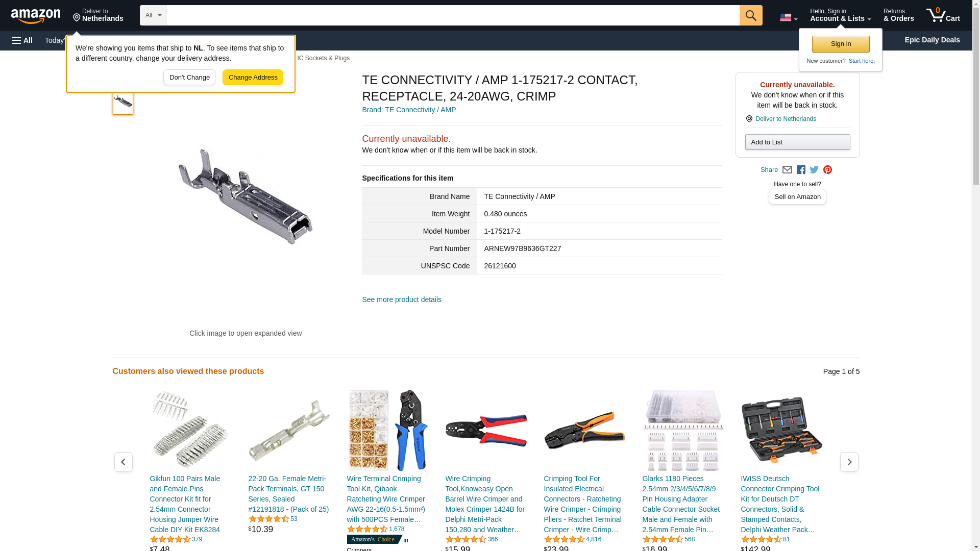The image size is (980, 551).
Task: Expand the Add to List button
Action: coord(797,142)
